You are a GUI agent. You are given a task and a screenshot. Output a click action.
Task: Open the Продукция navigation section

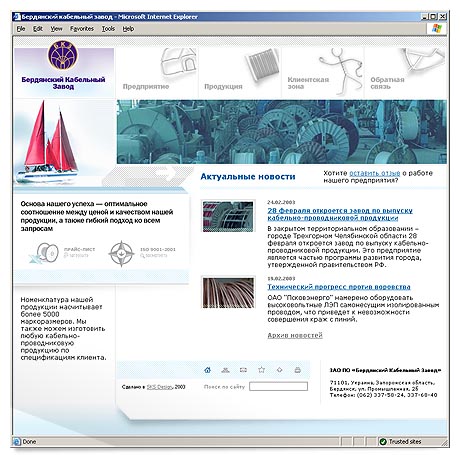point(223,86)
